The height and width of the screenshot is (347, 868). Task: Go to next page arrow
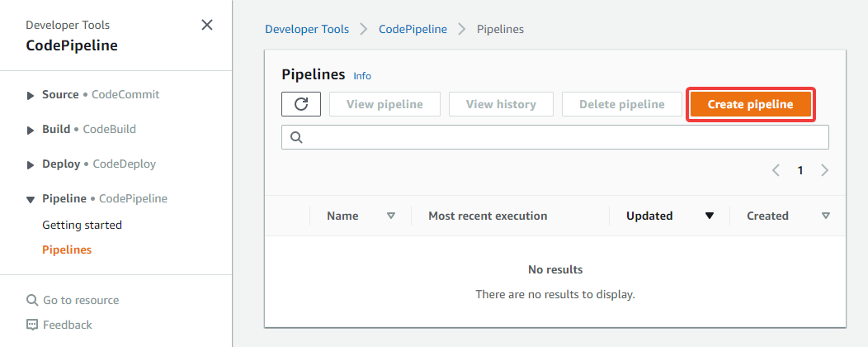[825, 170]
